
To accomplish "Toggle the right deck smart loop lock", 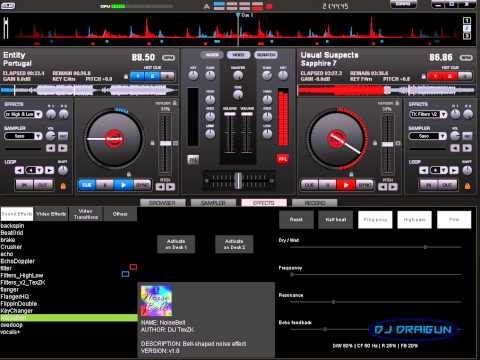I will pos(467,186).
